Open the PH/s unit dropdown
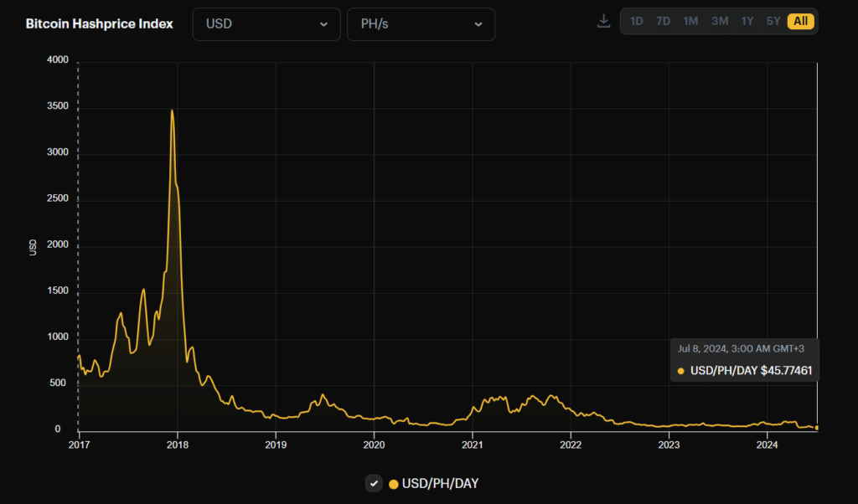 point(421,24)
